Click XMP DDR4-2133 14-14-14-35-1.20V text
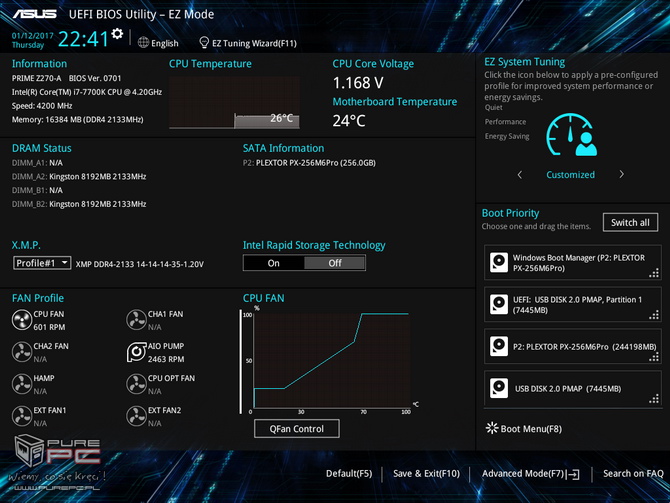670x503 pixels. pyautogui.click(x=140, y=264)
